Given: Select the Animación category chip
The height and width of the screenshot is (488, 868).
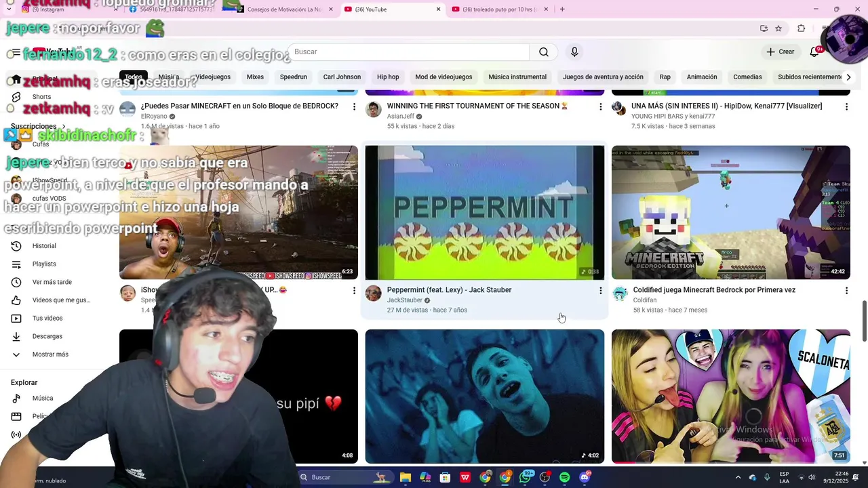Looking at the screenshot, I should (702, 77).
